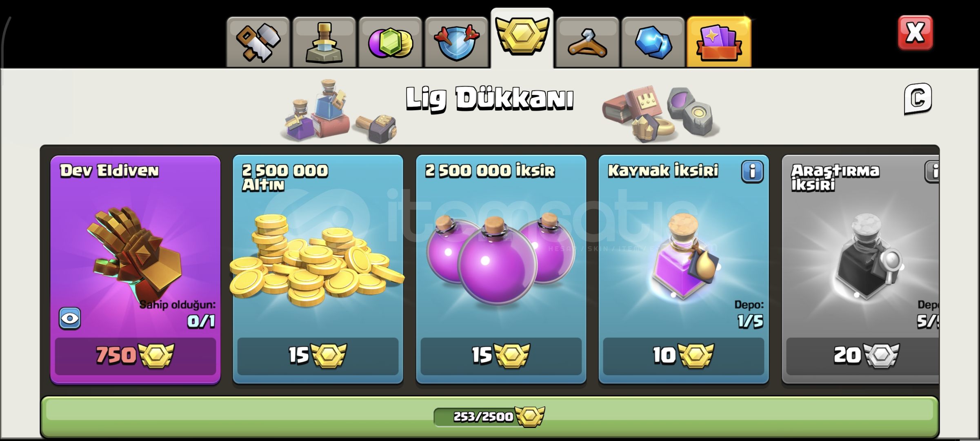Screen dimensions: 980x441
Task: Close the shop with the red X
Action: (915, 33)
